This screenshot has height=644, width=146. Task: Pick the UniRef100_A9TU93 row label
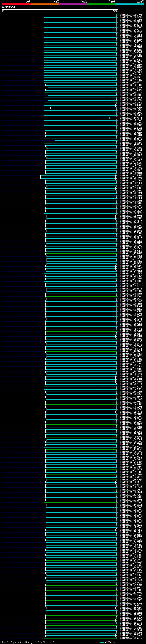[131, 75]
